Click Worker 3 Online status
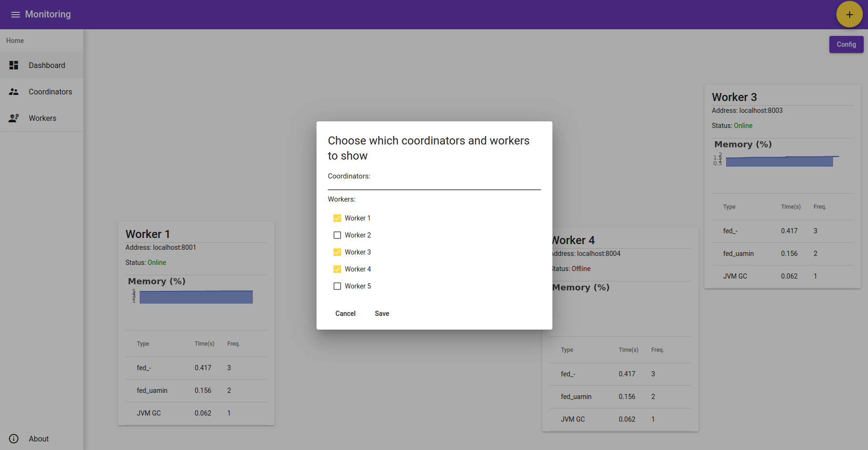This screenshot has height=450, width=868. click(x=743, y=126)
